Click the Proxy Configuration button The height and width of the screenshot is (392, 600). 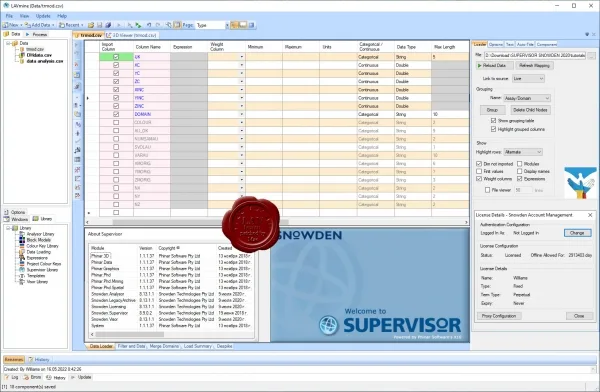(x=499, y=316)
